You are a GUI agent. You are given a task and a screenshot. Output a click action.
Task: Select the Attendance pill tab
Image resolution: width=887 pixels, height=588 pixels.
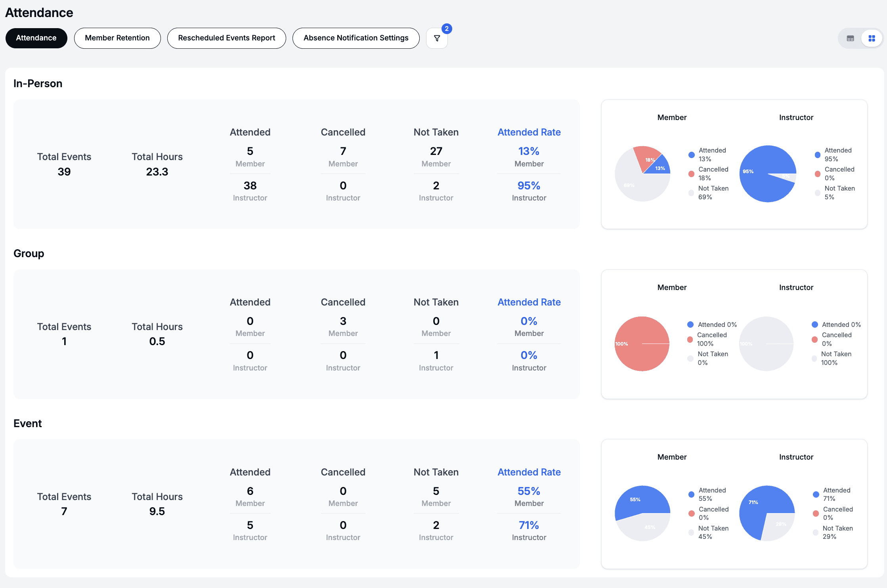pos(36,38)
